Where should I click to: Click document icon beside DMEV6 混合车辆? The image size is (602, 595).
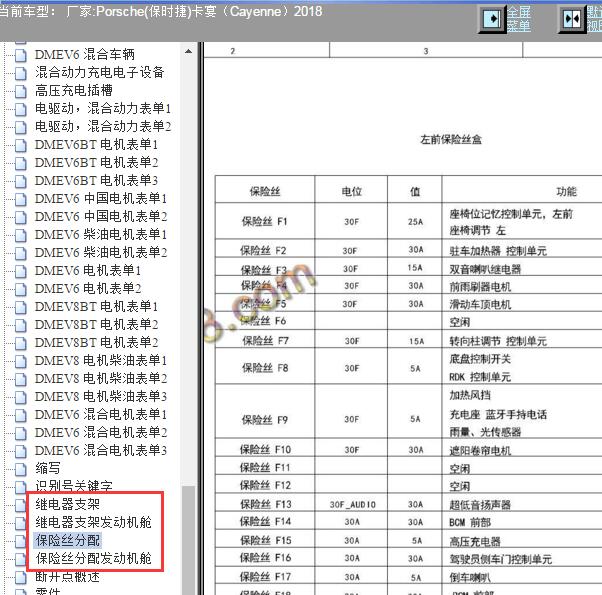coord(21,55)
